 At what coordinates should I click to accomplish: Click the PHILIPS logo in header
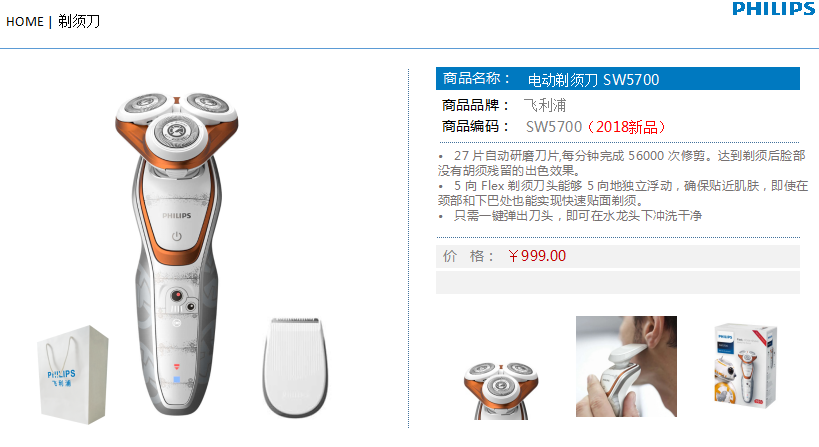point(774,8)
